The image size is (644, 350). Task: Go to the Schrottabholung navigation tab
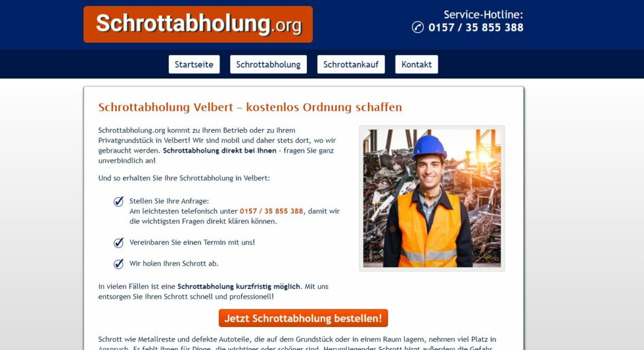tap(268, 65)
